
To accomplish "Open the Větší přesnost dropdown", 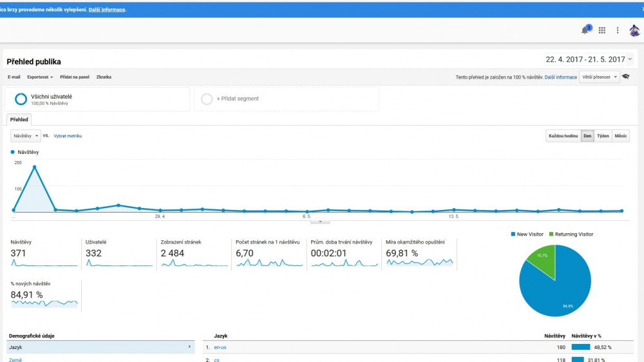I will pos(599,77).
